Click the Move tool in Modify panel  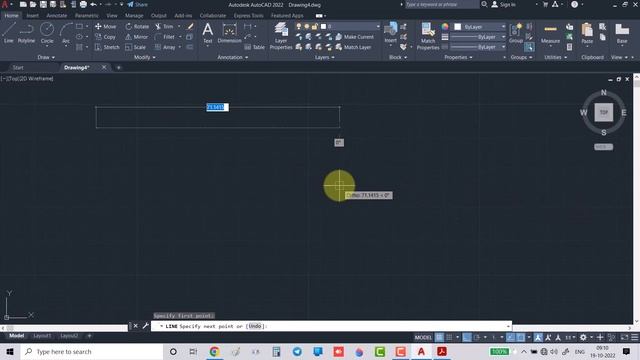pyautogui.click(x=106, y=27)
